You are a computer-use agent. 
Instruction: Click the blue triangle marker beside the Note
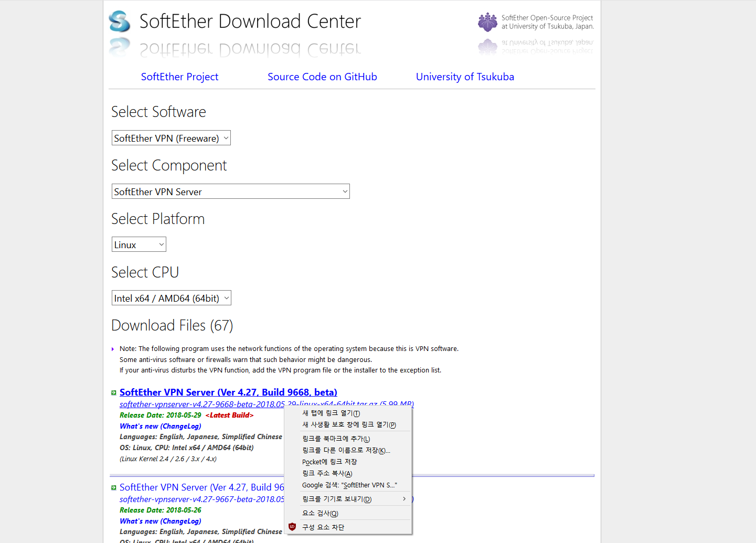pos(112,348)
